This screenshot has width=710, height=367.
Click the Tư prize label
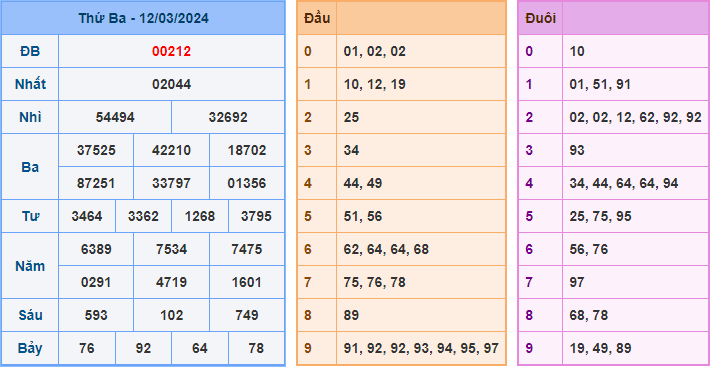point(30,216)
